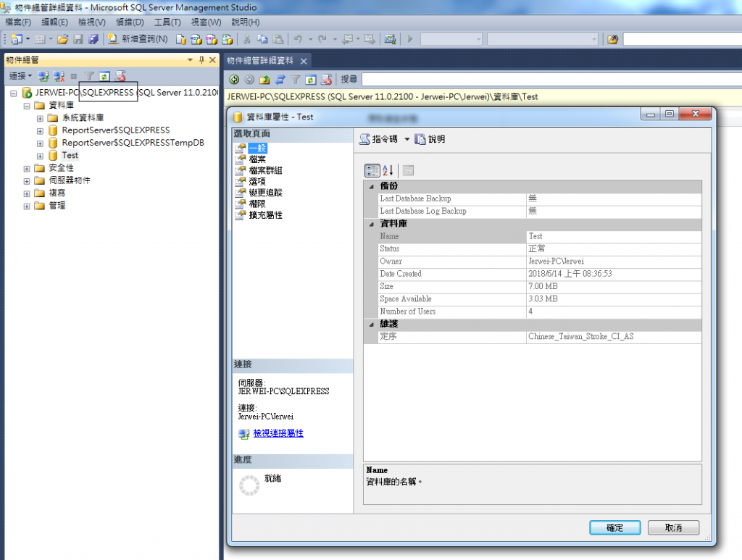Expand the Test database tree node
Viewport: 742px width, 560px height.
click(x=40, y=156)
